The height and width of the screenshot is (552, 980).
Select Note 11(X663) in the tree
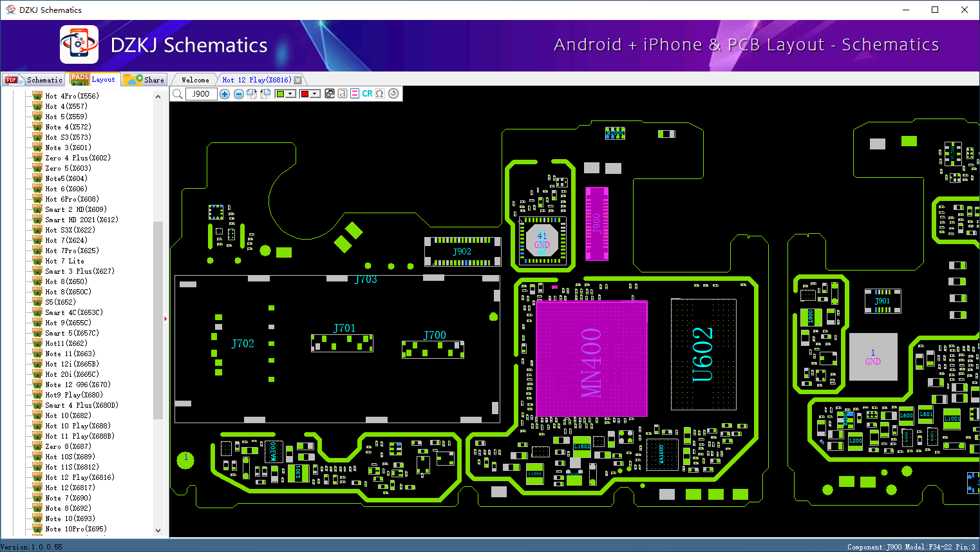tap(70, 354)
